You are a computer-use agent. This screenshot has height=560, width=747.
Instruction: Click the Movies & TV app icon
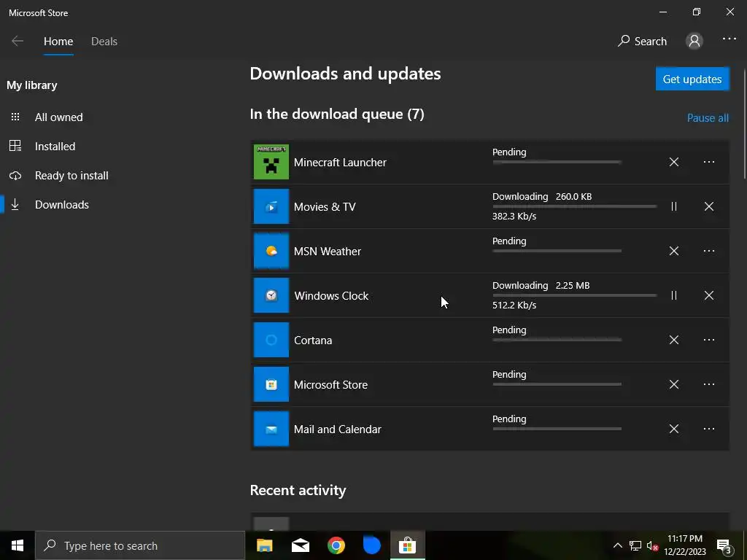tap(271, 206)
